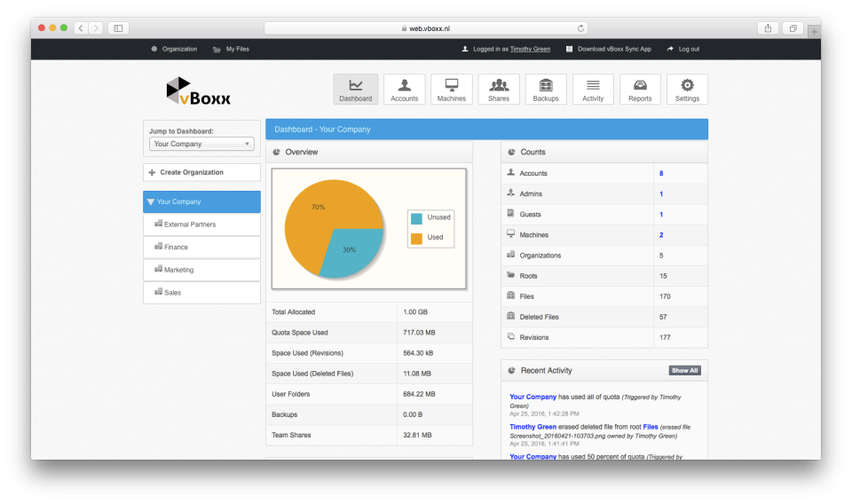This screenshot has width=852, height=504.
Task: Click the Total Allocated value 1.00 GB
Action: coord(415,311)
